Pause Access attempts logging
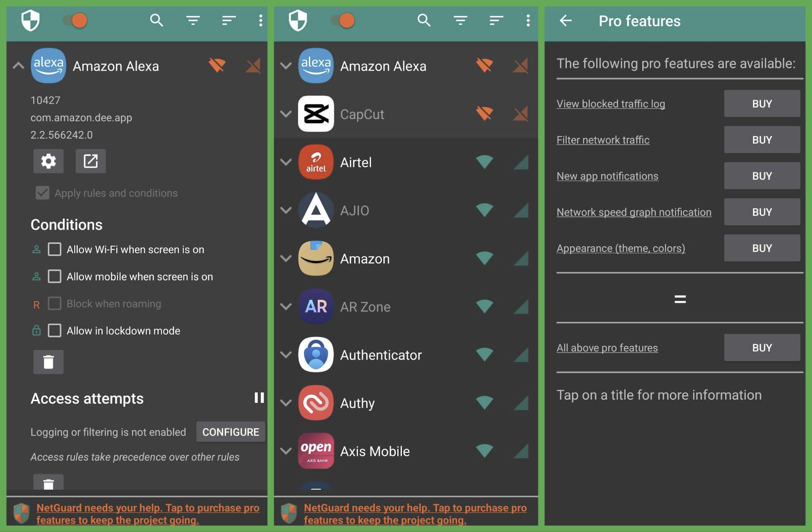Screen dimensions: 812x532 259,398
